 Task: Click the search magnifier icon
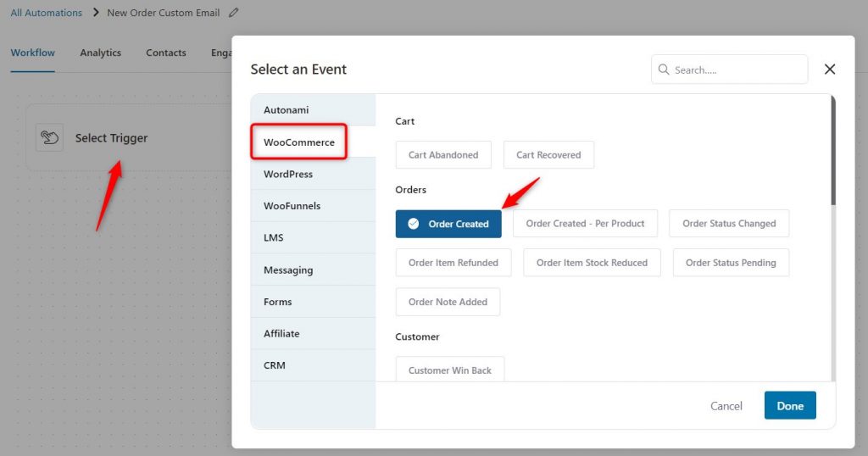(x=663, y=70)
